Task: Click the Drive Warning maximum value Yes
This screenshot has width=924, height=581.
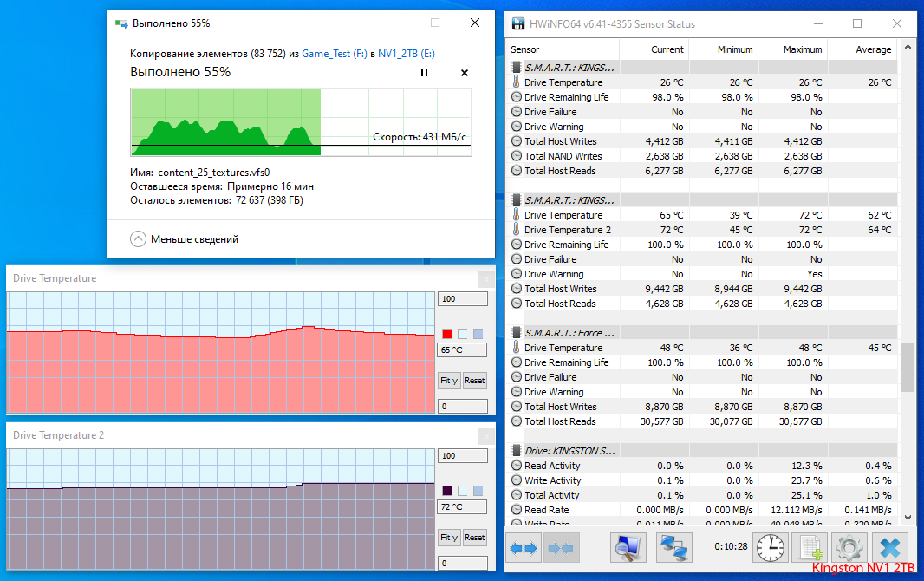Action: pos(815,274)
